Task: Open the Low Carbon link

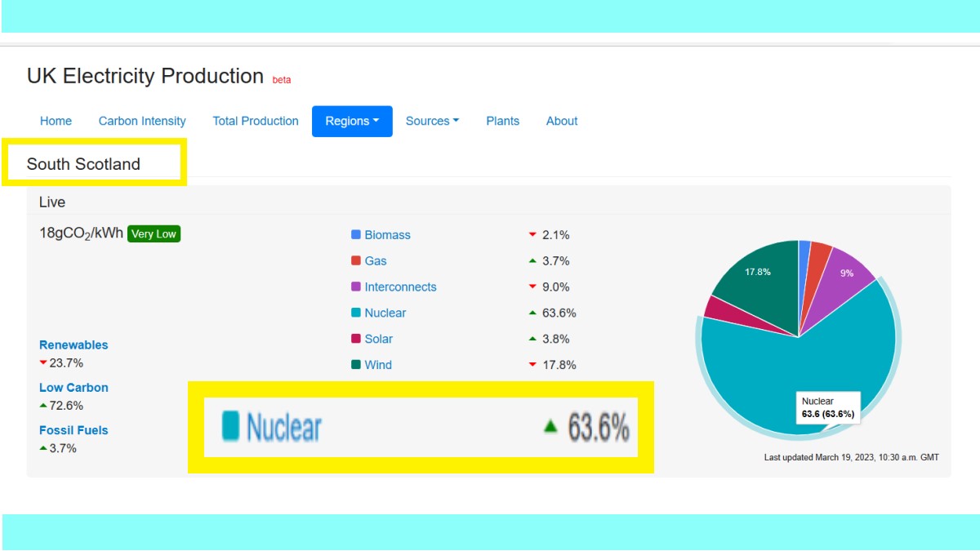Action: coord(73,388)
